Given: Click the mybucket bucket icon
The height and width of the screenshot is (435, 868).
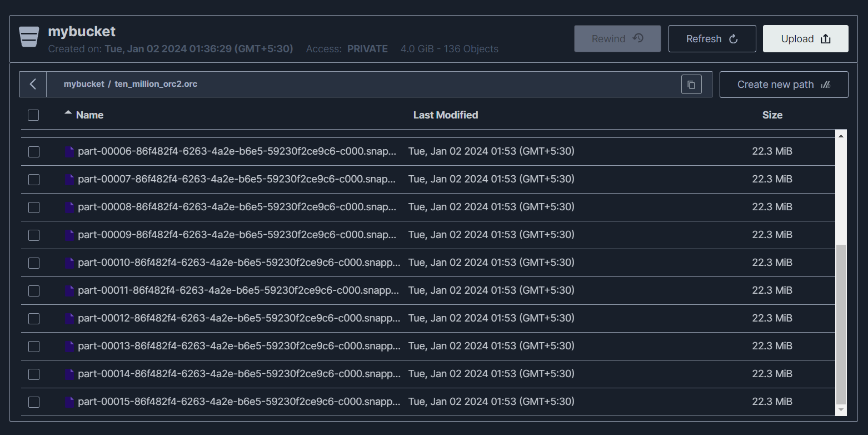Looking at the screenshot, I should 29,37.
